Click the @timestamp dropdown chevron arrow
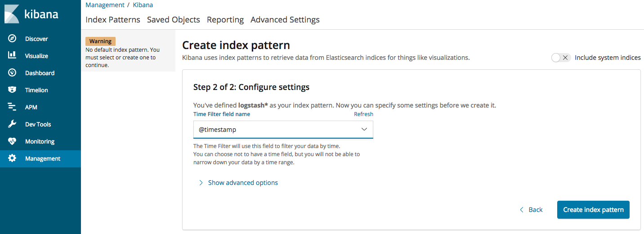The width and height of the screenshot is (644, 234). click(x=364, y=130)
